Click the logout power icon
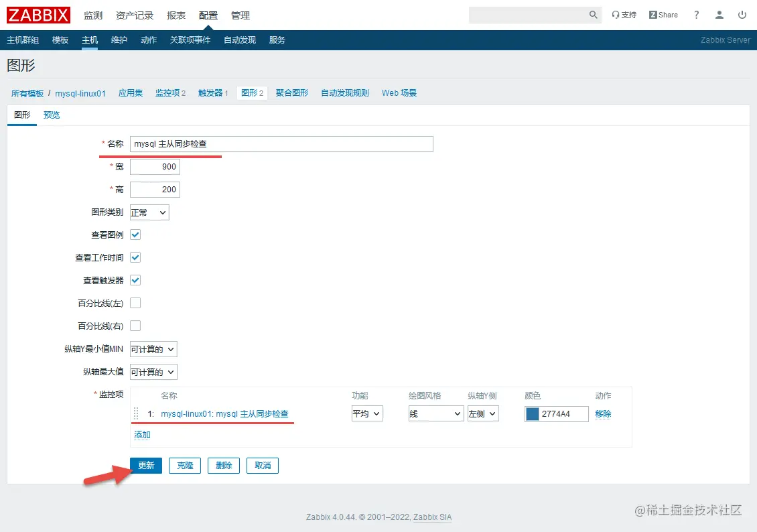 [x=742, y=15]
